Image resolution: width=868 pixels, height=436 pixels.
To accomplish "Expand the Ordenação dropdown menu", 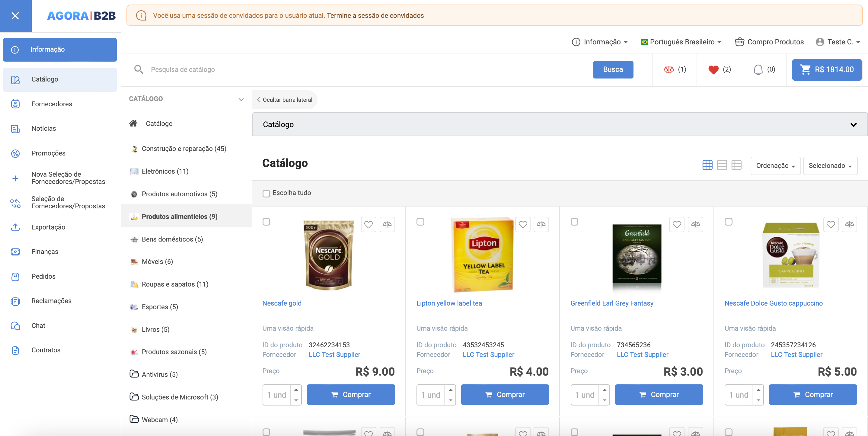I will click(775, 166).
